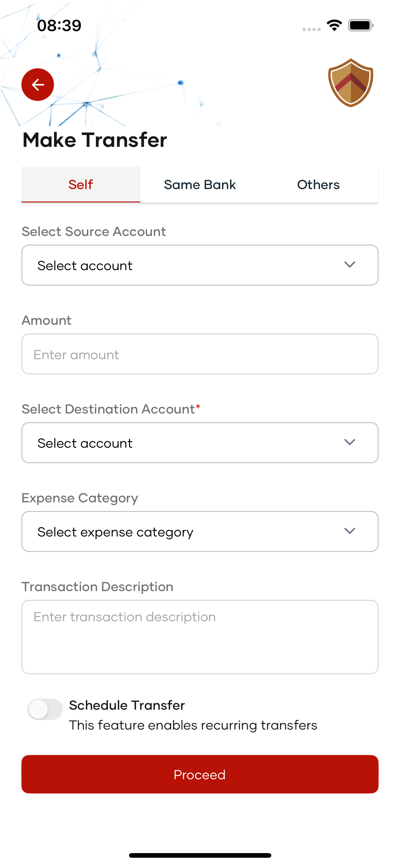Switch to the Others tab

click(318, 185)
